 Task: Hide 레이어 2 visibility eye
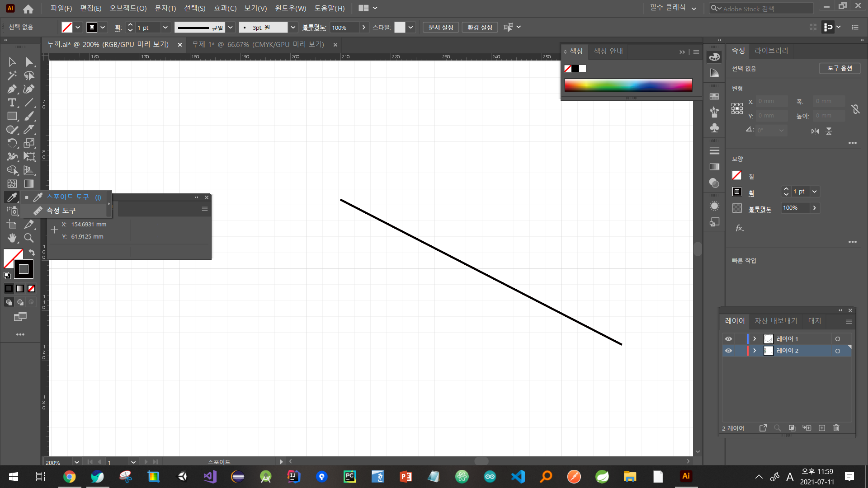point(728,351)
